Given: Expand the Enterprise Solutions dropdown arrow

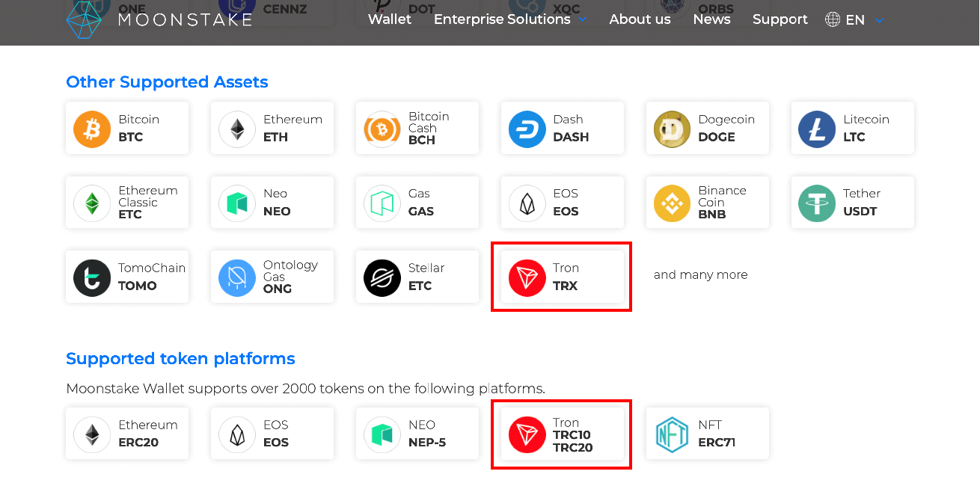Looking at the screenshot, I should [583, 20].
